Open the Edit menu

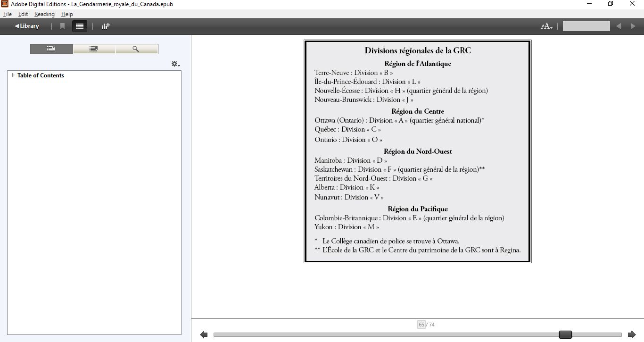coord(23,14)
